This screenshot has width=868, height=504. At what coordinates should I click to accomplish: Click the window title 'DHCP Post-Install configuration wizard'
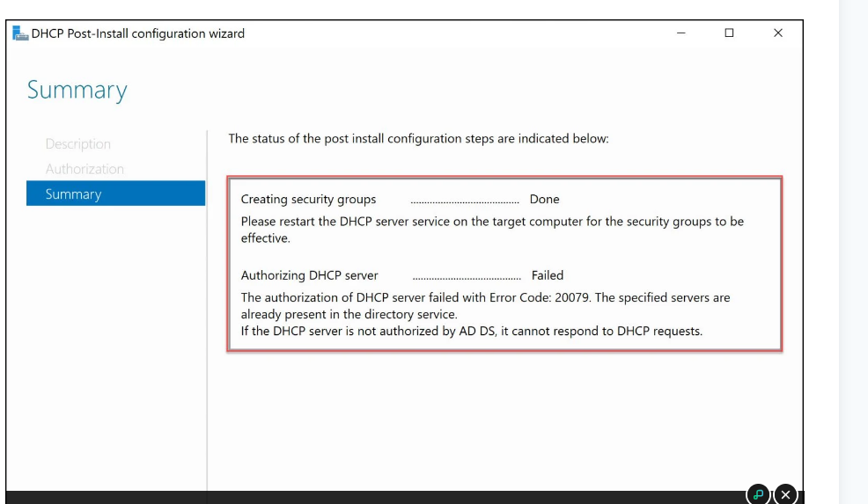point(138,33)
